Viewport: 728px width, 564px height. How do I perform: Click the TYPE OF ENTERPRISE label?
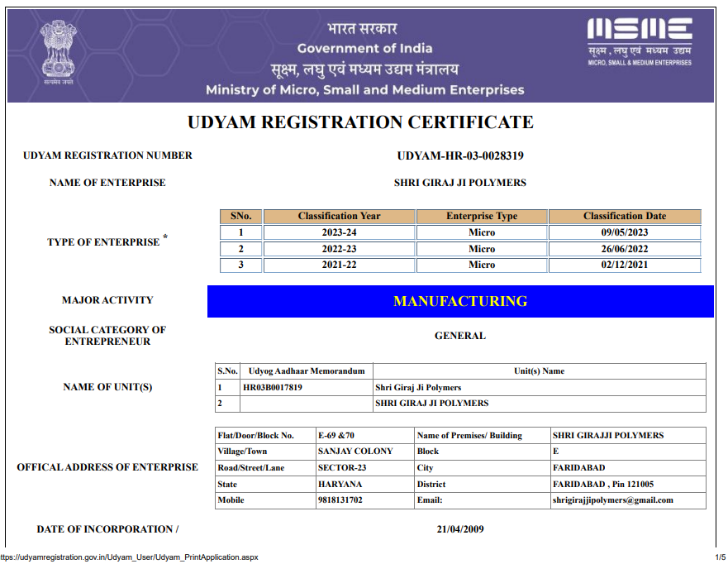tap(107, 241)
